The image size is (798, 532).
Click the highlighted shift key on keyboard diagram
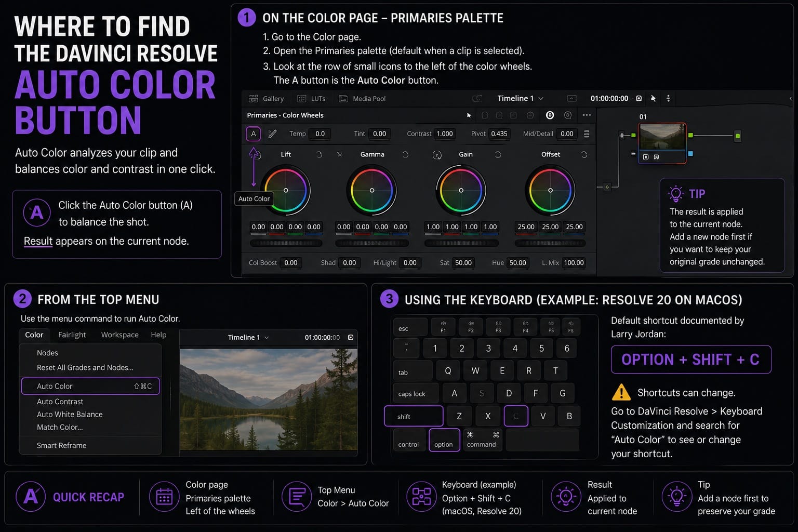[x=414, y=416]
